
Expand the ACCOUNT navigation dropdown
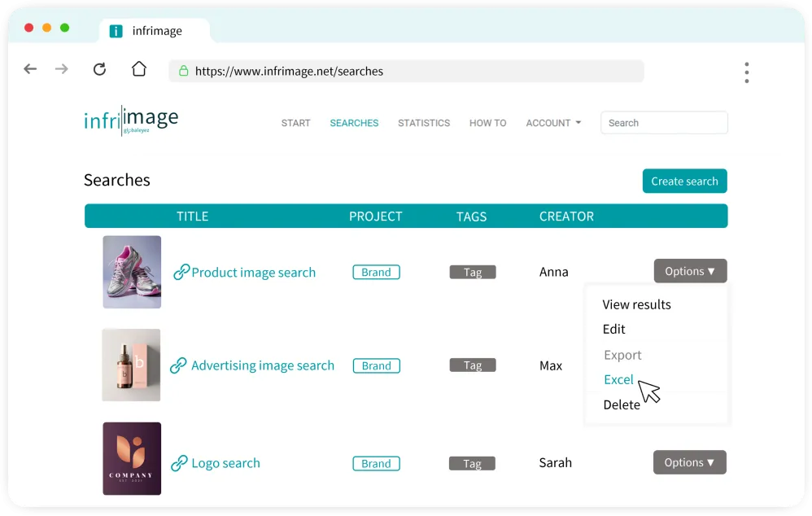tap(553, 123)
